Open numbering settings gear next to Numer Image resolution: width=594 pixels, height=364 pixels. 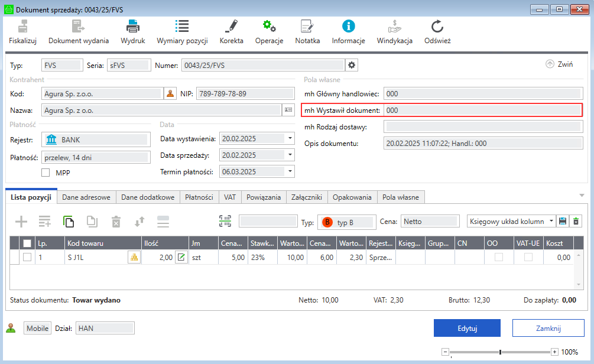click(352, 65)
